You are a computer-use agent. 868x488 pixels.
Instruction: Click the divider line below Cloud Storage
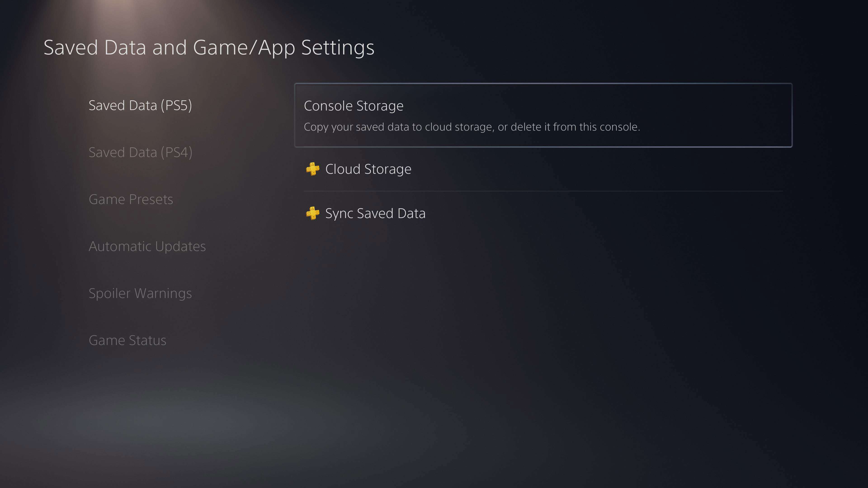point(543,191)
